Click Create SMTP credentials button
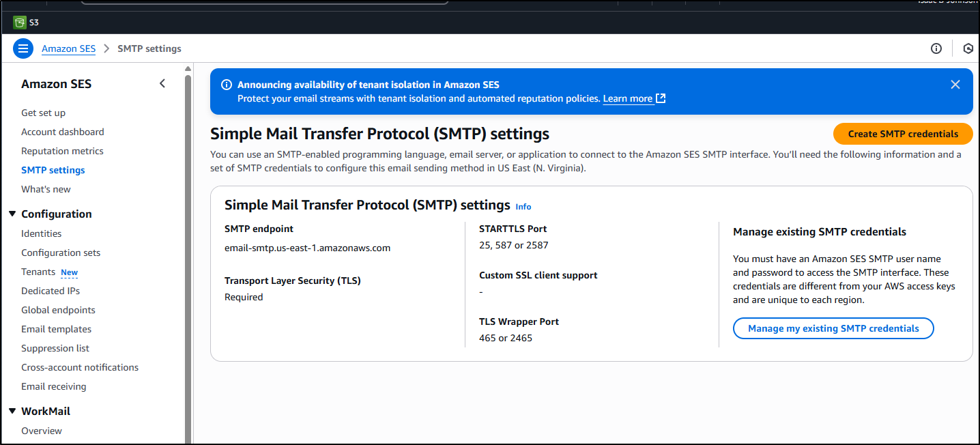 click(x=903, y=134)
